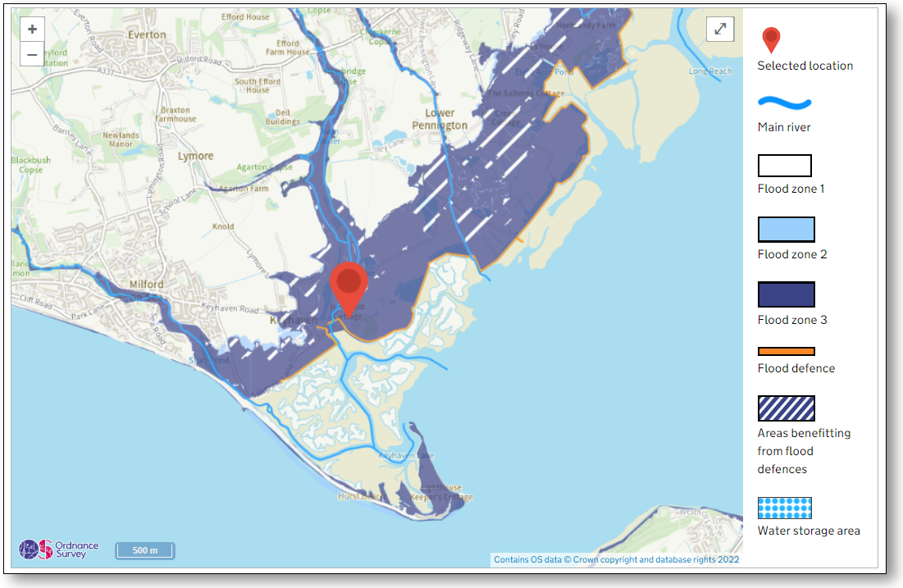Click the Water storage area legend symbol
The image size is (903, 588).
pyautogui.click(x=784, y=507)
